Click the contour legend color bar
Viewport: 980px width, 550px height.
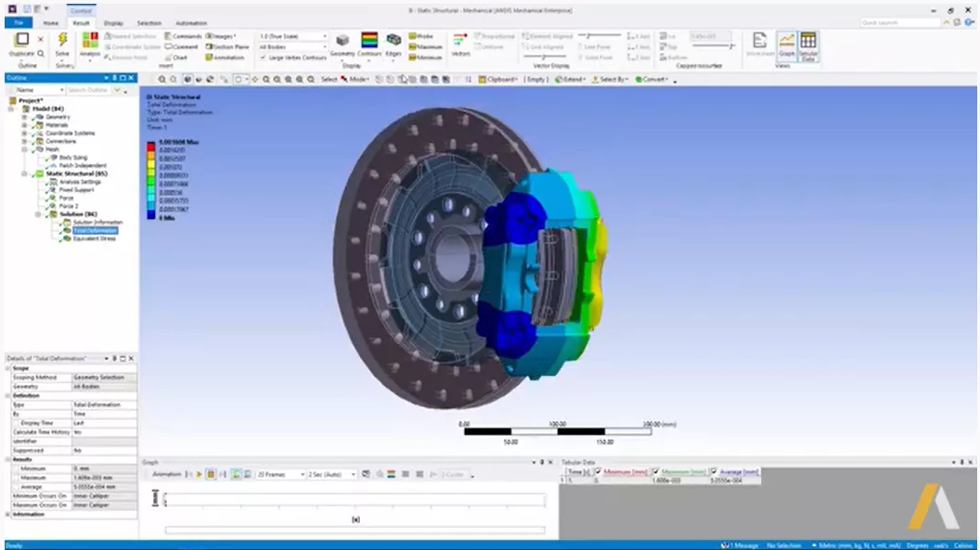pyautogui.click(x=150, y=181)
